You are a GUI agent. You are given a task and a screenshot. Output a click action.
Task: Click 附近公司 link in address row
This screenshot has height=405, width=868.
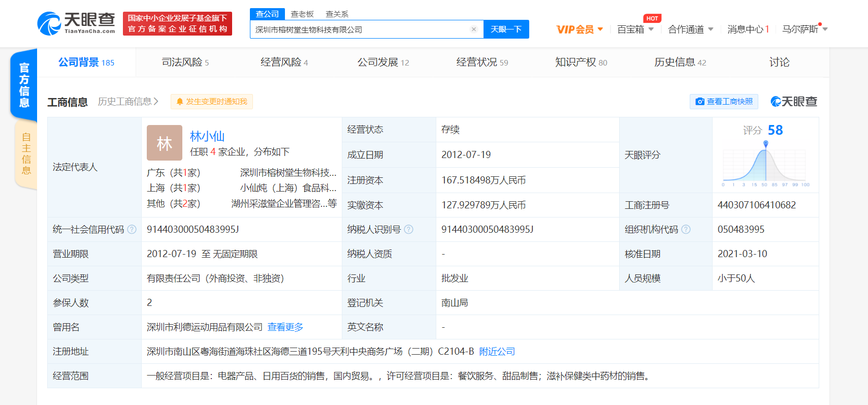click(497, 351)
